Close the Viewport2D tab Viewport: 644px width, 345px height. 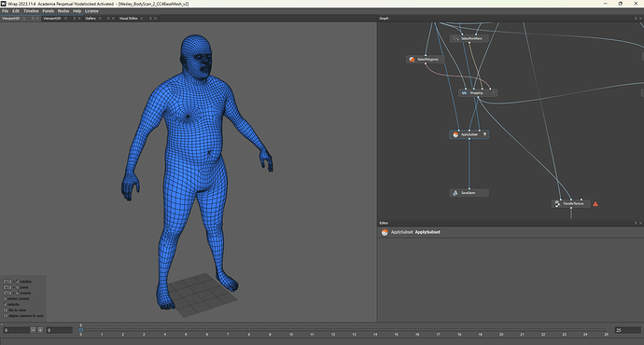tap(79, 19)
